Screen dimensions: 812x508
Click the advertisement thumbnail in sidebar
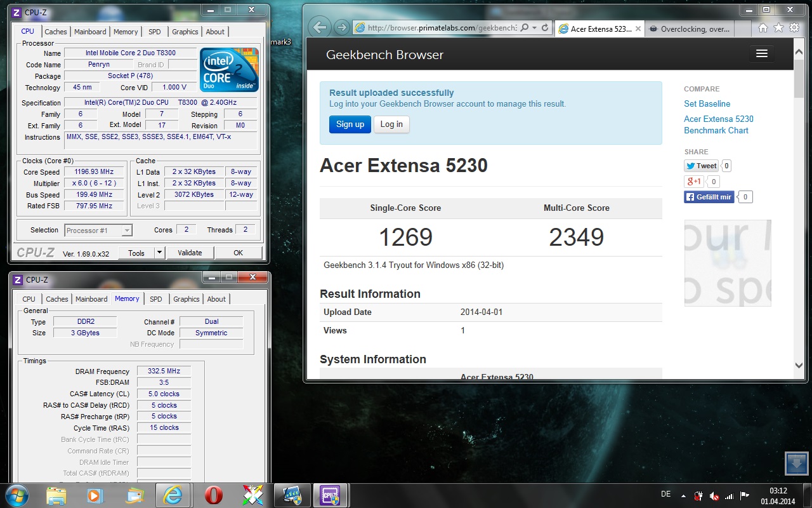pos(728,264)
